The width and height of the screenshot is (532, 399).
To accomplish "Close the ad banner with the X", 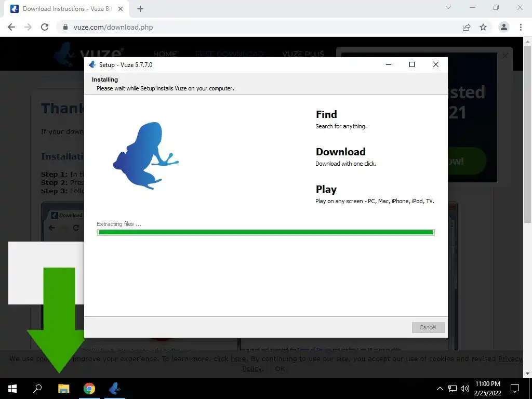I will click(505, 56).
